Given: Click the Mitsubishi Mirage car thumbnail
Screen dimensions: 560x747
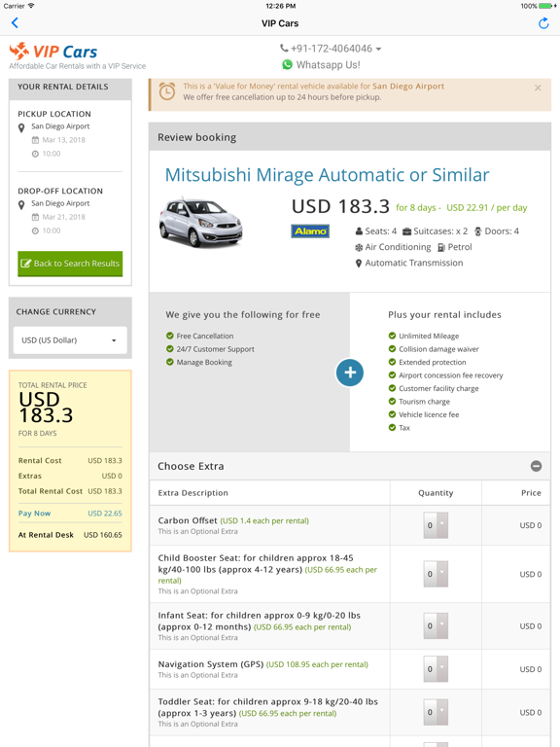Looking at the screenshot, I should (x=200, y=224).
